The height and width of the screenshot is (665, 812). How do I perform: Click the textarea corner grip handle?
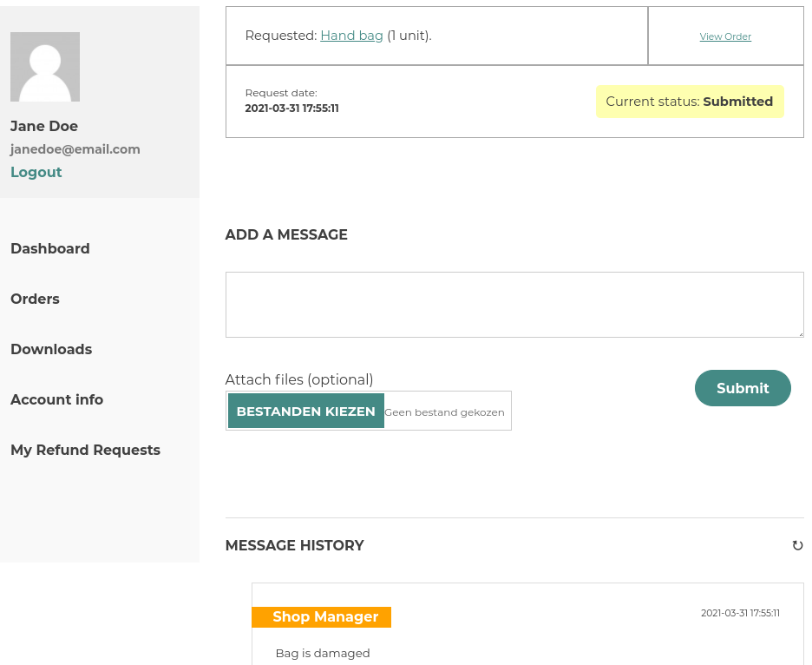pos(801,334)
